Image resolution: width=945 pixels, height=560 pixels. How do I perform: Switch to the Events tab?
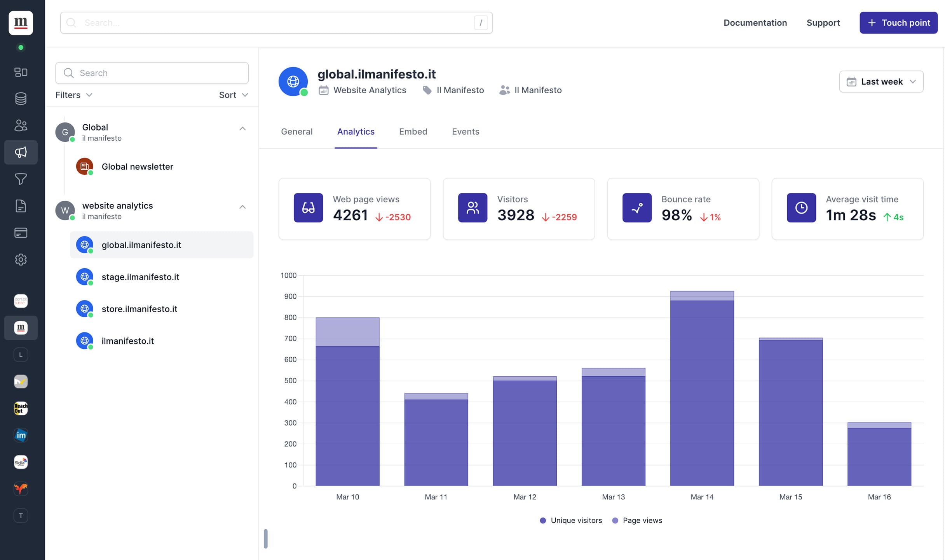465,132
